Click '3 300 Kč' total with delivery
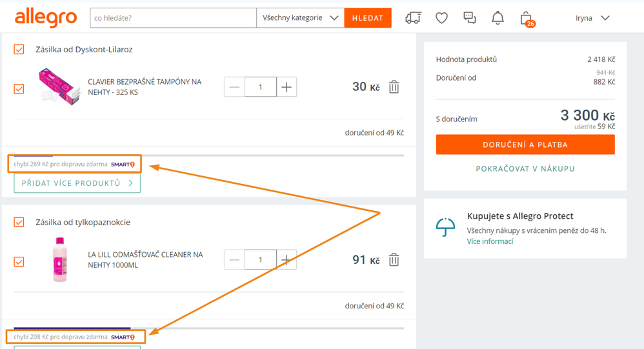The width and height of the screenshot is (644, 349). click(x=588, y=115)
